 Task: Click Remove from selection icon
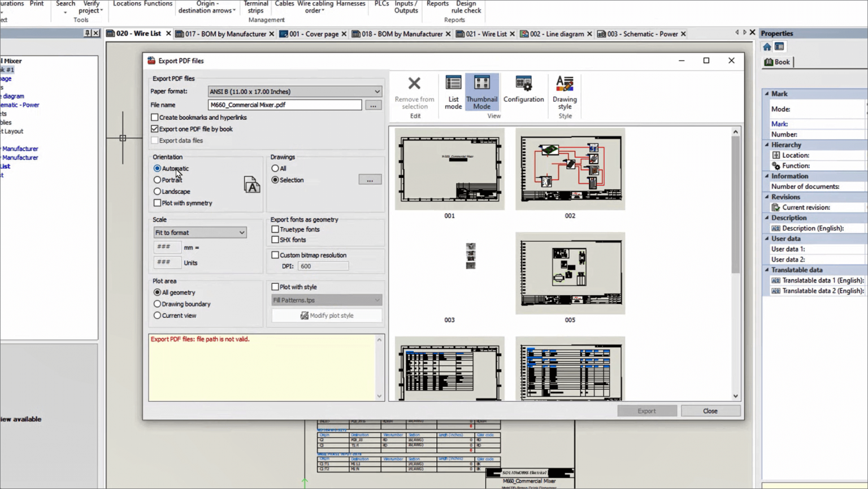pos(414,84)
